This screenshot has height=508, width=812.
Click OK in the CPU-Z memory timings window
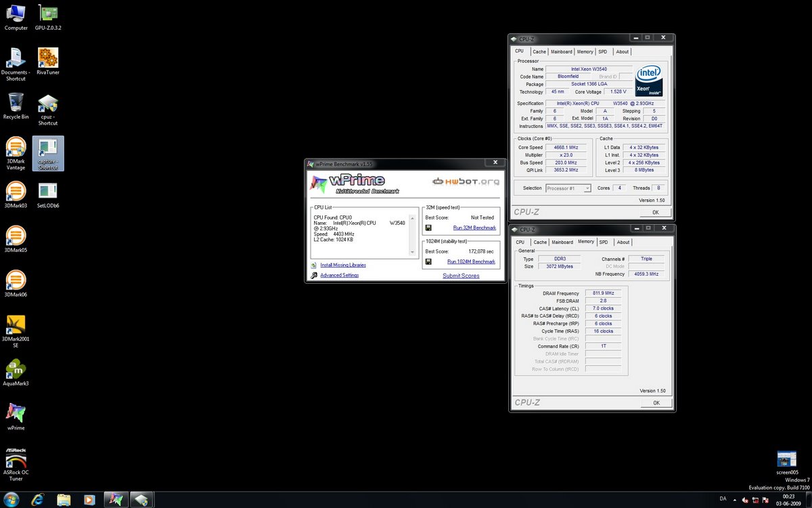[656, 402]
